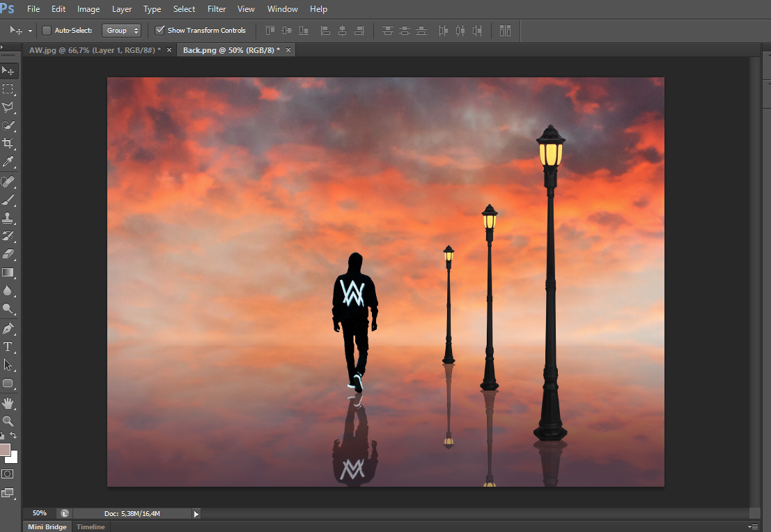Viewport: 771px width, 532px height.
Task: Close the AW.jpg document tab
Action: tap(169, 50)
